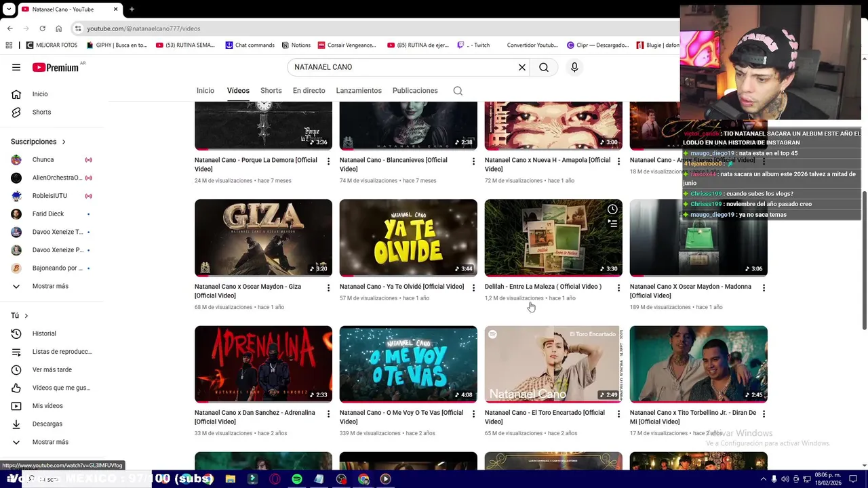Open the Chat commands bookmark

(x=250, y=45)
